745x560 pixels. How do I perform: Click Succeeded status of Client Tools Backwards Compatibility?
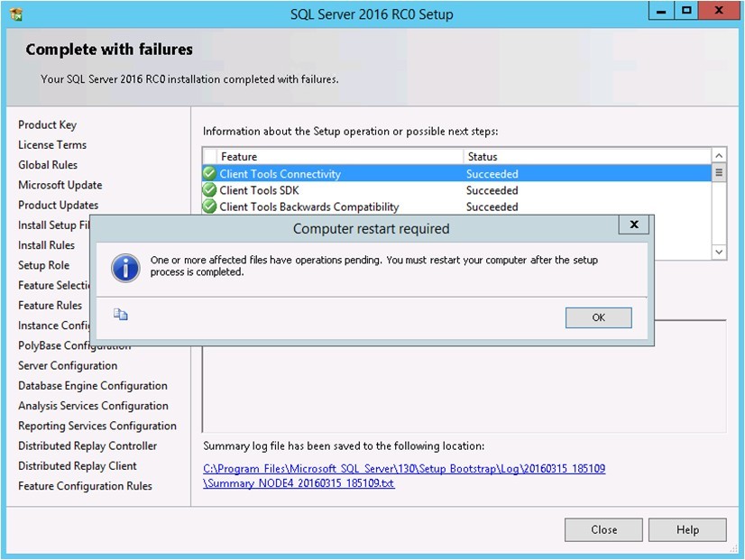click(x=492, y=207)
